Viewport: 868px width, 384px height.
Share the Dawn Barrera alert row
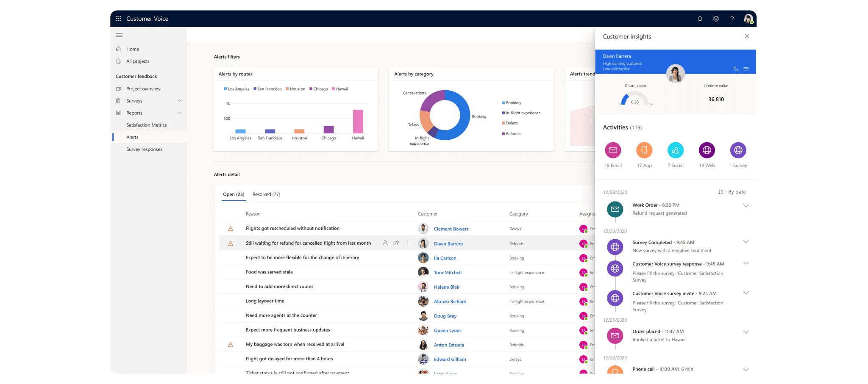click(396, 243)
